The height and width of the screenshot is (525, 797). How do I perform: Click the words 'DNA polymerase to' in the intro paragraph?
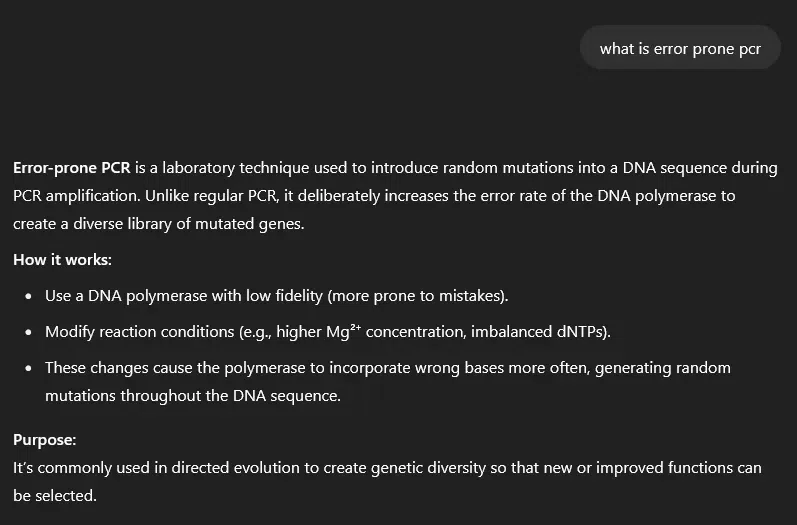pos(666,196)
